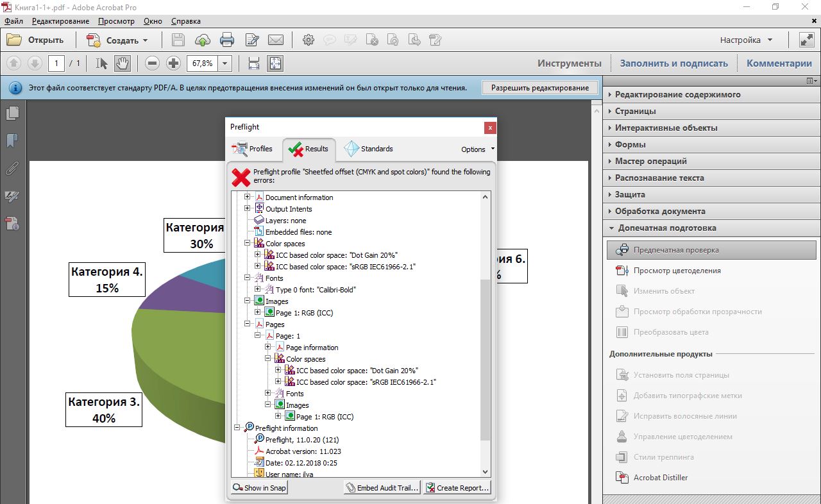Image resolution: width=821 pixels, height=504 pixels.
Task: Open the Комментарии pane
Action: pos(779,63)
